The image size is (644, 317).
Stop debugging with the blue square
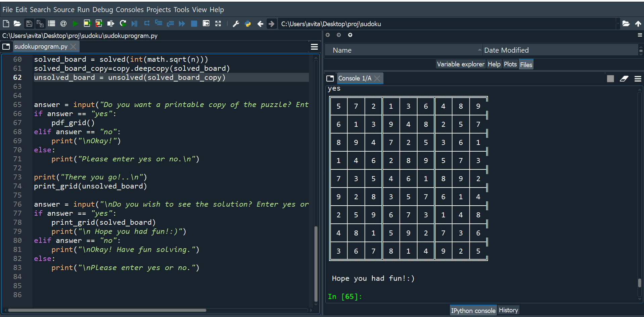[x=194, y=23]
